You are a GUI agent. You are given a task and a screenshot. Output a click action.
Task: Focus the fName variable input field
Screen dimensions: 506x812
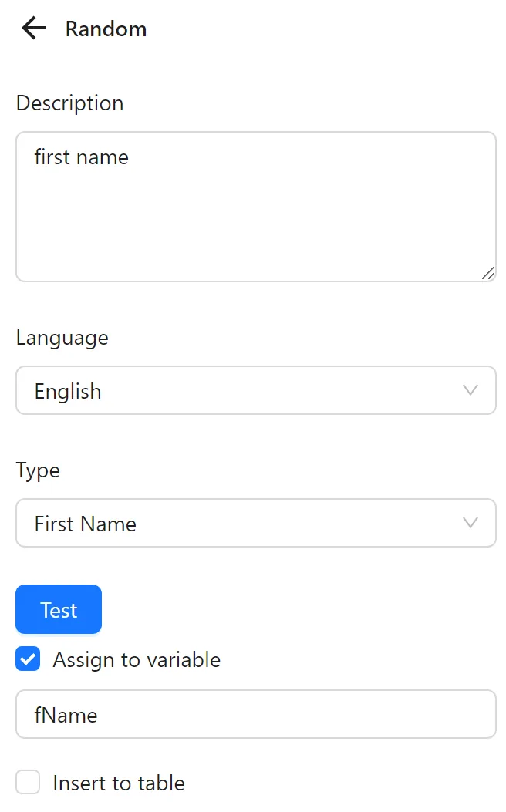255,714
